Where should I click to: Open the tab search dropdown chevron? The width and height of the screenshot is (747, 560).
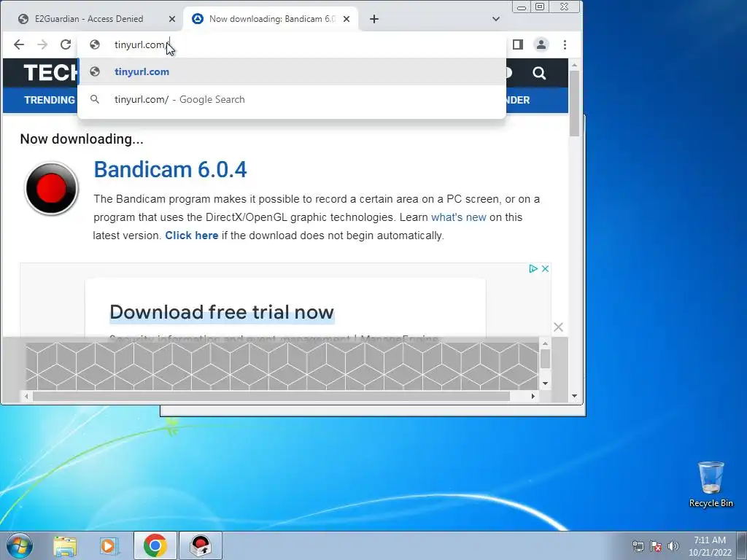pyautogui.click(x=496, y=19)
